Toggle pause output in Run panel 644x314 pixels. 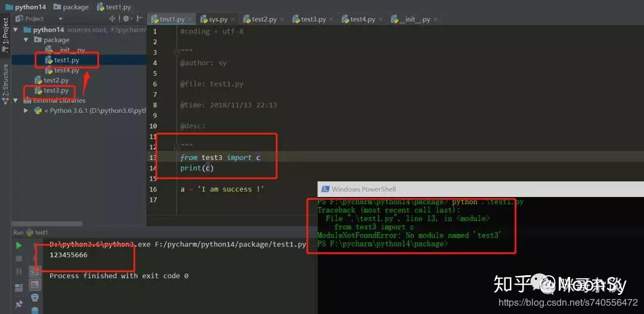[x=19, y=271]
